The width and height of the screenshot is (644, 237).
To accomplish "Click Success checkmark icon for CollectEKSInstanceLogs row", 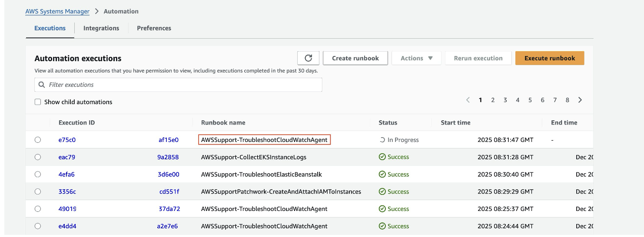I will pos(382,157).
